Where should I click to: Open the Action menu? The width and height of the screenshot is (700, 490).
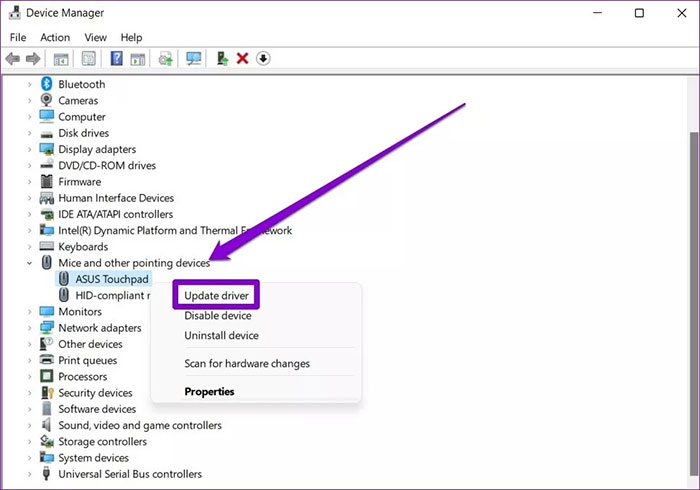(55, 37)
